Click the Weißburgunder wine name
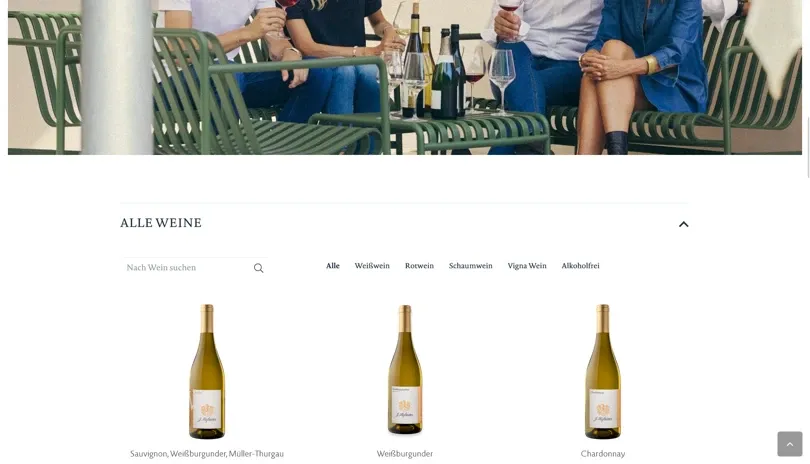 (x=404, y=454)
